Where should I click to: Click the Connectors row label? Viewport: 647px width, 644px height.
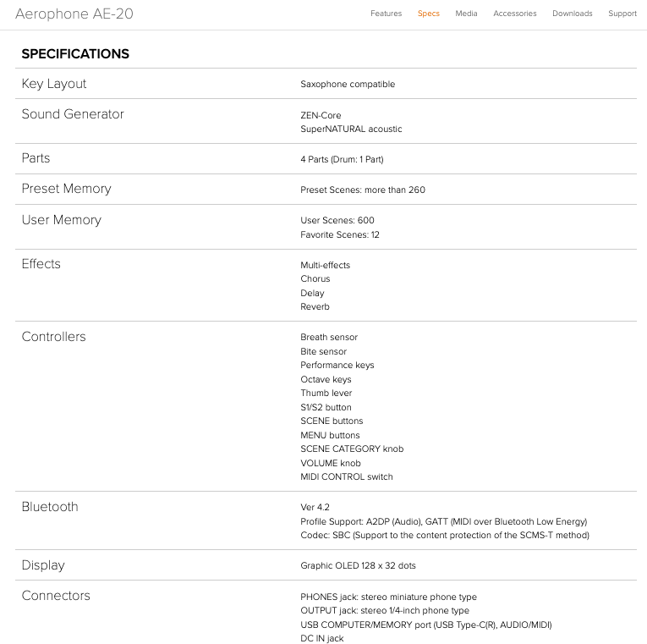(x=56, y=596)
